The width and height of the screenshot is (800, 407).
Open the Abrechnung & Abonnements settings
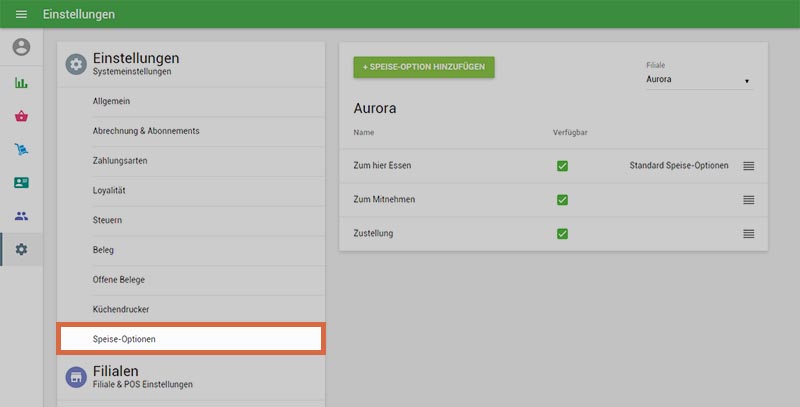pos(145,131)
